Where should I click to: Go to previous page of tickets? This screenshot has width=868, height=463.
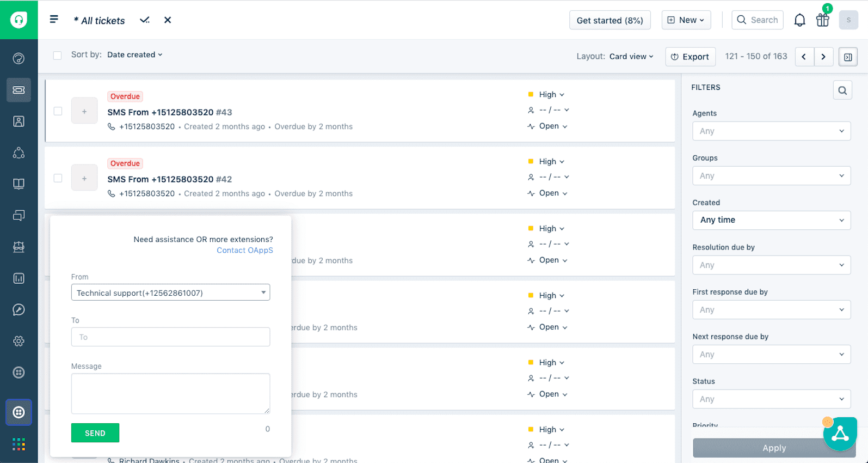[804, 57]
